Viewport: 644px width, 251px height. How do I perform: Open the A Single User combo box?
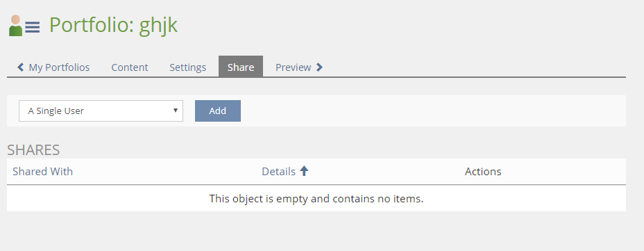click(x=101, y=111)
